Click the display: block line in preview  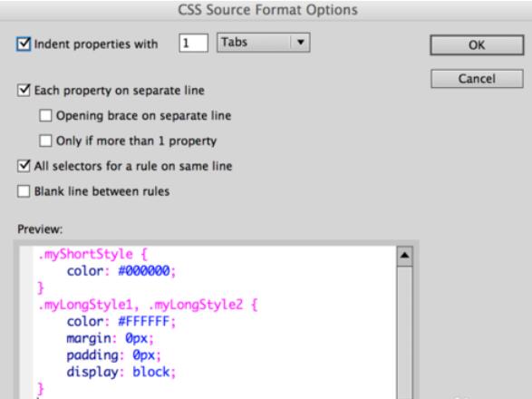coord(121,372)
